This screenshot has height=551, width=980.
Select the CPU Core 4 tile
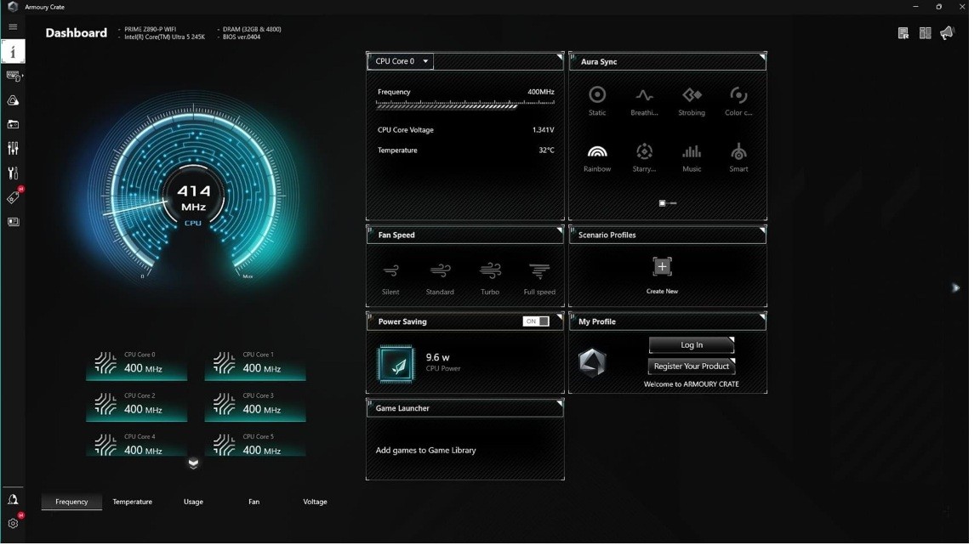(x=136, y=444)
